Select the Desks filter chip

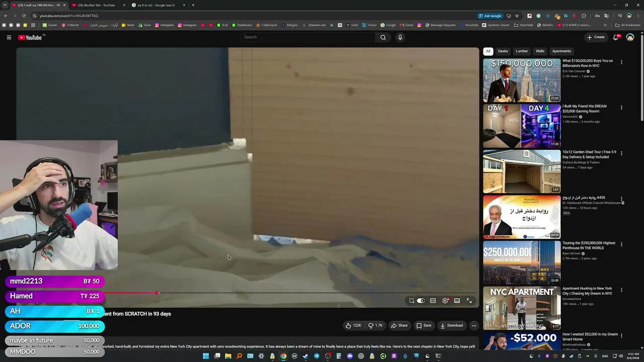coord(503,51)
